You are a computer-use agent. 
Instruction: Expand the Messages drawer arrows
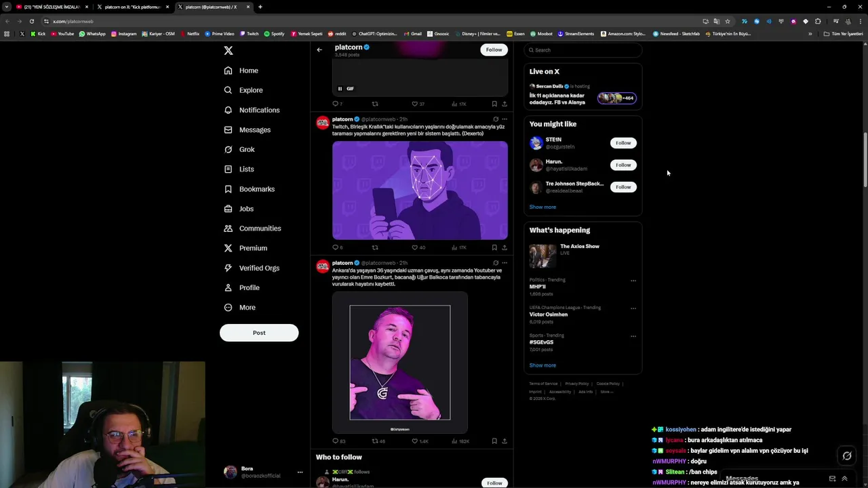point(844,479)
